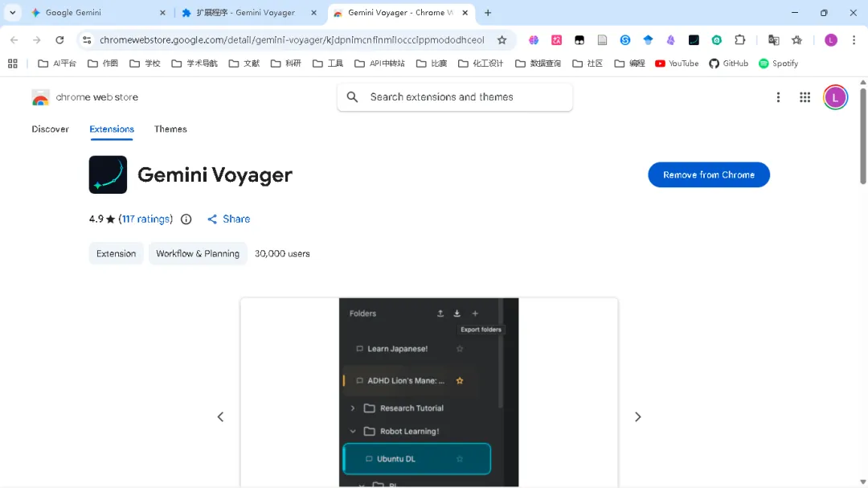Show the next screenshot in carousel
The width and height of the screenshot is (868, 488).
tap(637, 416)
